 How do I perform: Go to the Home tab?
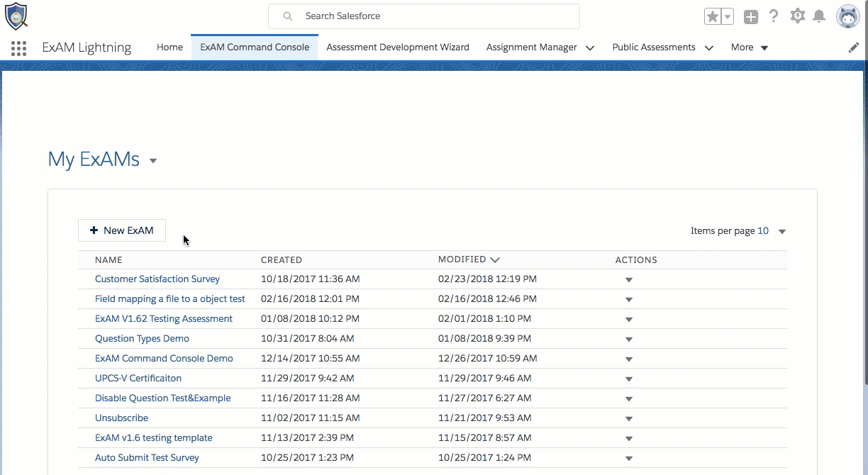[169, 47]
